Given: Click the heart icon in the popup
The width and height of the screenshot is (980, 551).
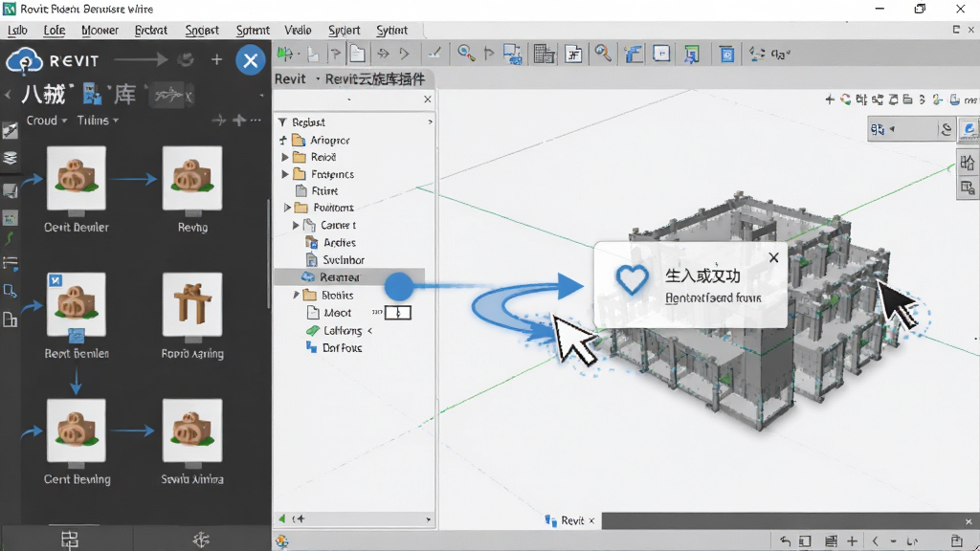Looking at the screenshot, I should click(x=633, y=280).
